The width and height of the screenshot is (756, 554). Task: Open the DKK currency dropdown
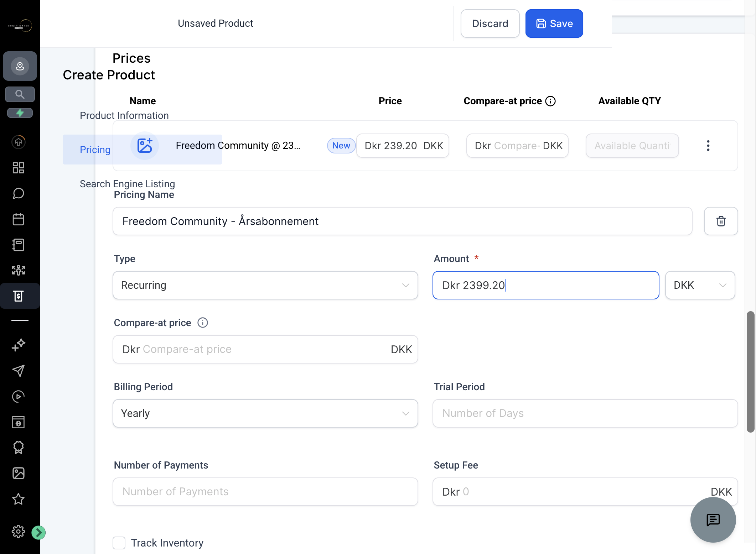tap(700, 285)
